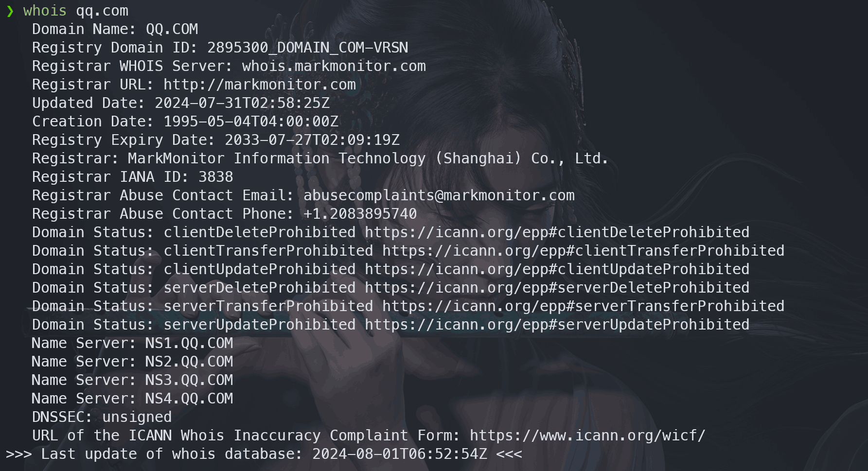Open the clientDeleteProhibited icann.org link
The width and height of the screenshot is (868, 471).
(x=557, y=232)
